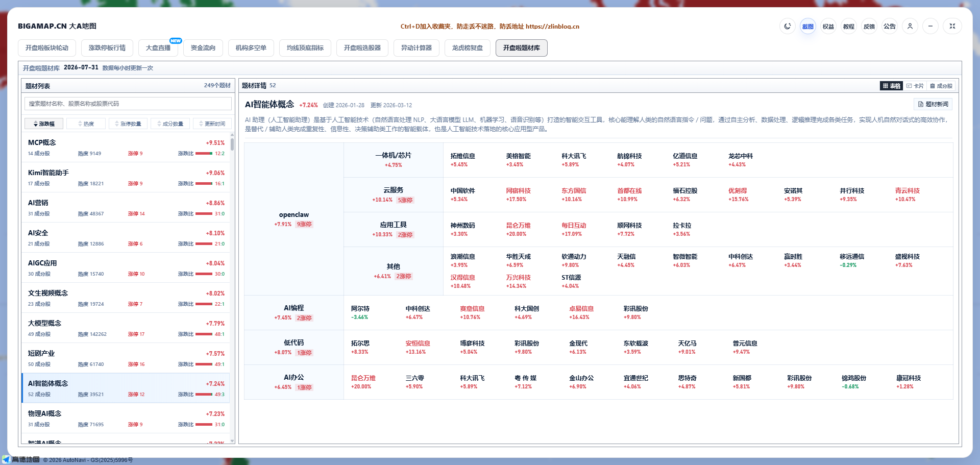Viewport: 980px width, 465px height.
Task: Click the stock 锦鸡股份
Action: [x=854, y=382]
